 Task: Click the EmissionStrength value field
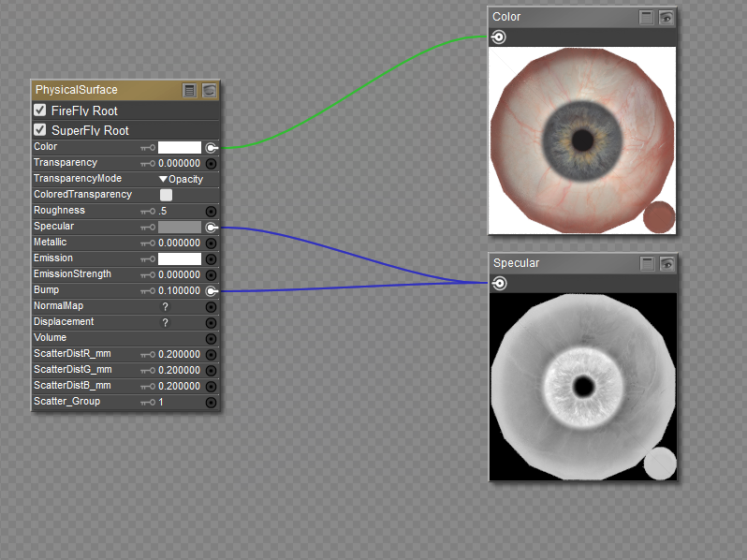[179, 274]
